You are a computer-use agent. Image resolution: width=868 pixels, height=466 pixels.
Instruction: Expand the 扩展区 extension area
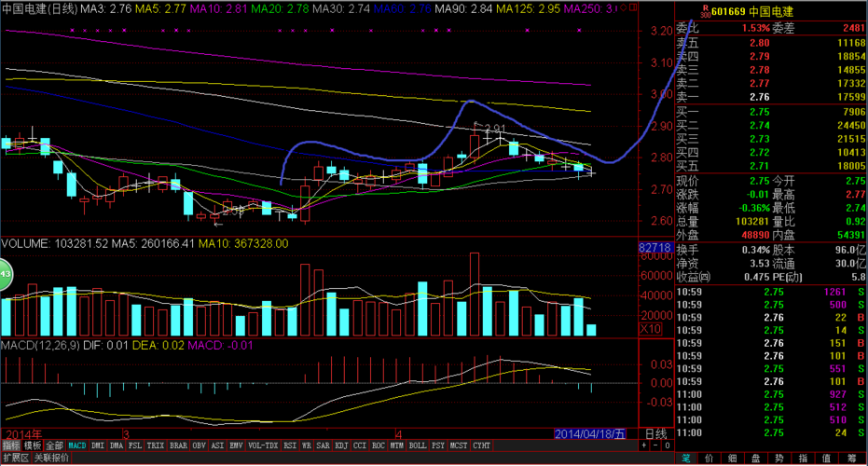16,458
